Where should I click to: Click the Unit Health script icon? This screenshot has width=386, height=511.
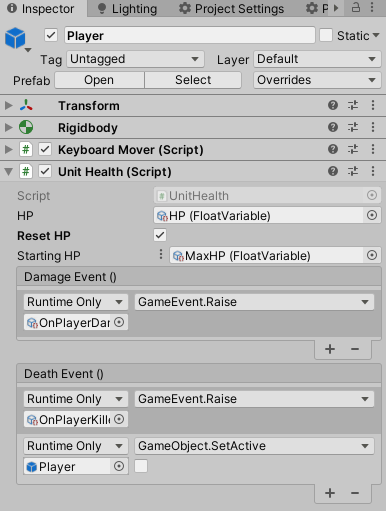click(x=26, y=171)
